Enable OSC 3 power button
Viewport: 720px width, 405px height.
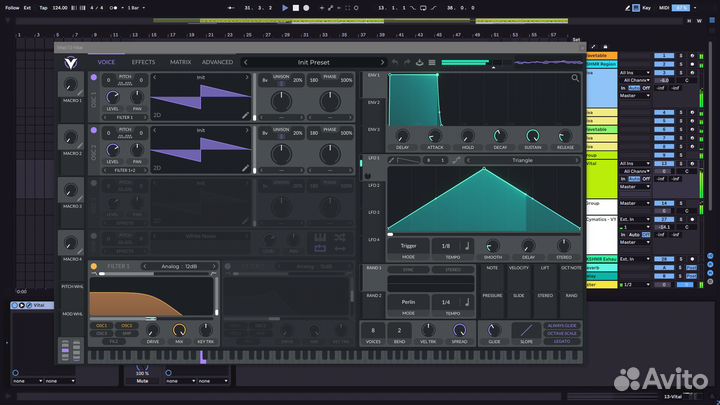[x=94, y=183]
